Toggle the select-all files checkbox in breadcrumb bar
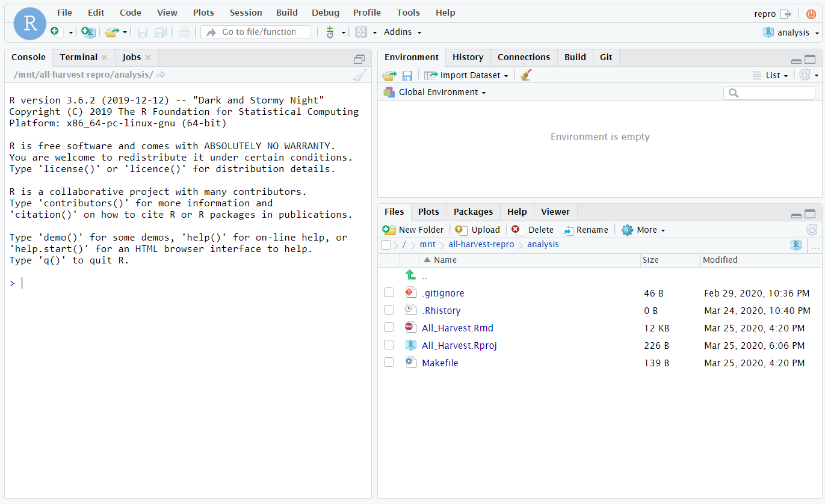Viewport: 825px width, 504px height. click(386, 245)
